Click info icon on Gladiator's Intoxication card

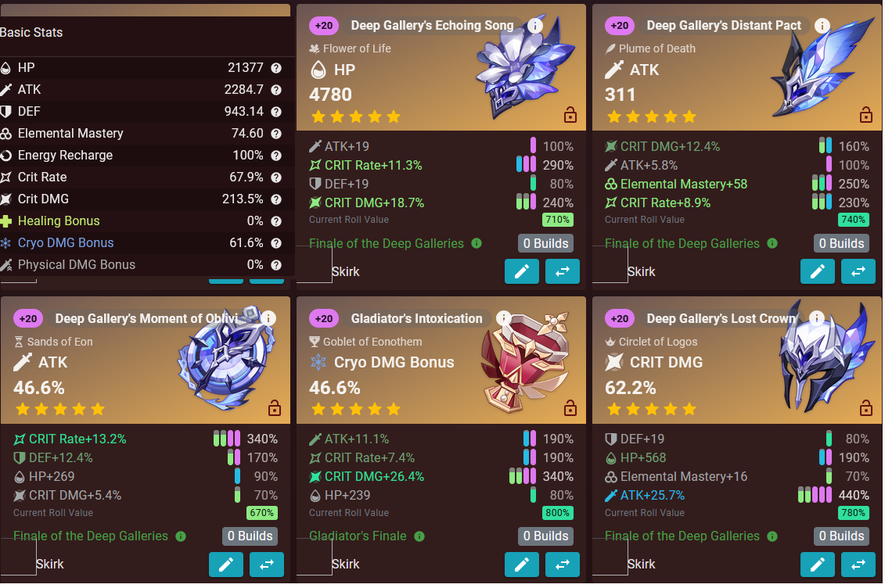503,318
